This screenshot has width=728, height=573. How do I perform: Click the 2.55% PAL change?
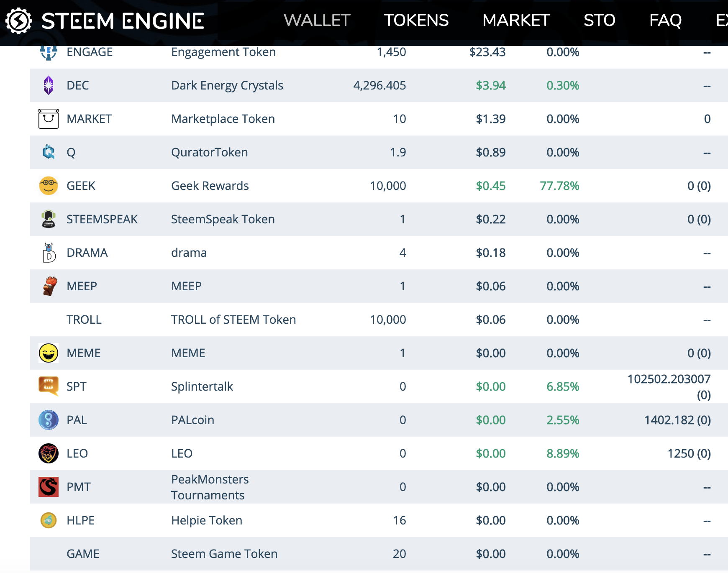tap(563, 420)
